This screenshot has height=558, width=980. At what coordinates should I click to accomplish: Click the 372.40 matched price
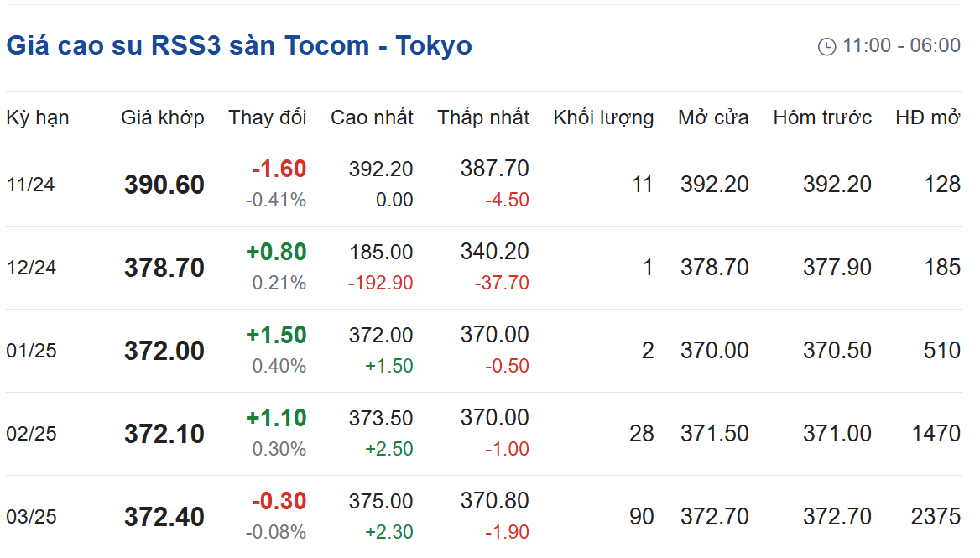coord(164,517)
